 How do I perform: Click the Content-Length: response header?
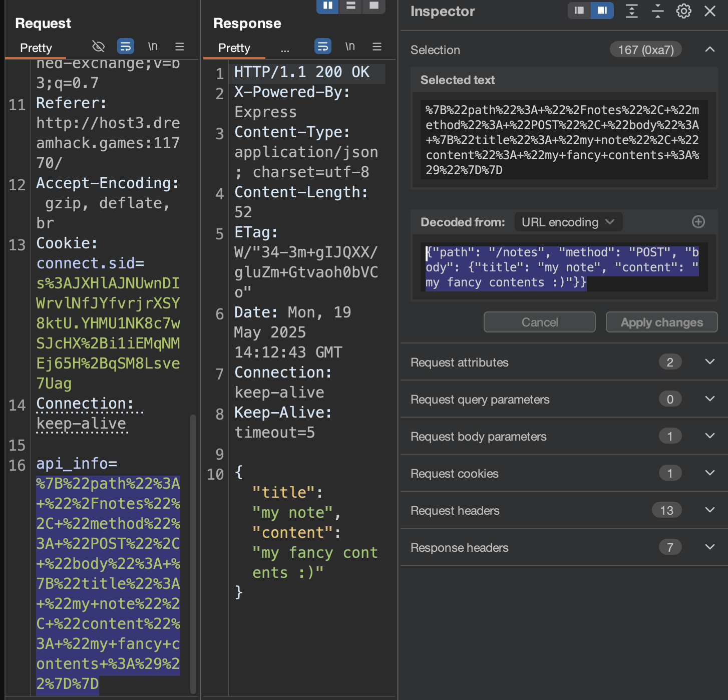click(301, 192)
